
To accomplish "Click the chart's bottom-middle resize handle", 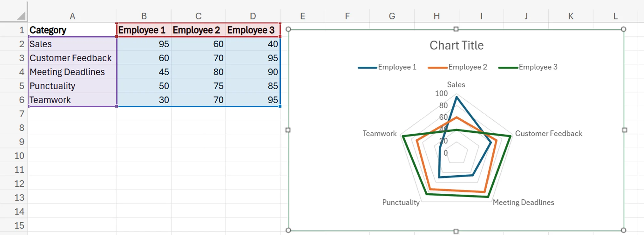I will tap(456, 231).
